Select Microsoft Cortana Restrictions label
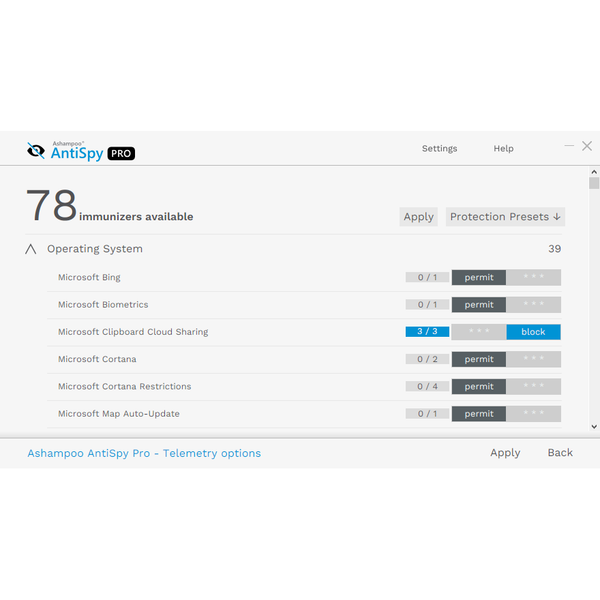The width and height of the screenshot is (600, 600). (124, 386)
